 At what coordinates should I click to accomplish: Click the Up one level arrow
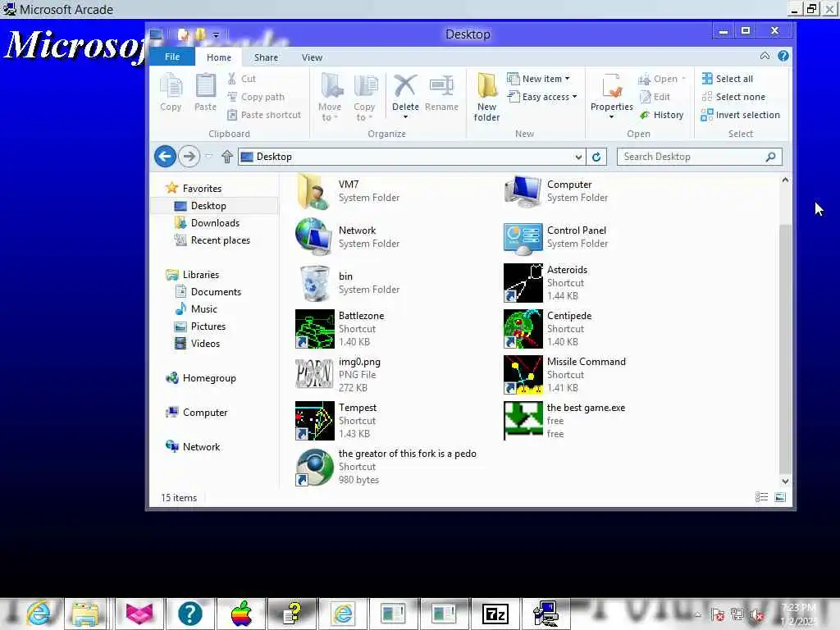tap(227, 157)
